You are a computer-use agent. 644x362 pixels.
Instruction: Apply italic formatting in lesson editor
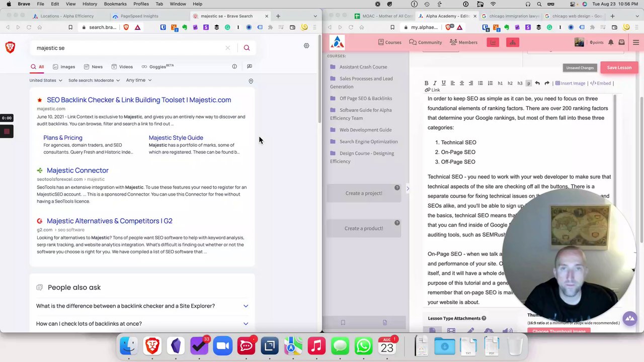[435, 83]
